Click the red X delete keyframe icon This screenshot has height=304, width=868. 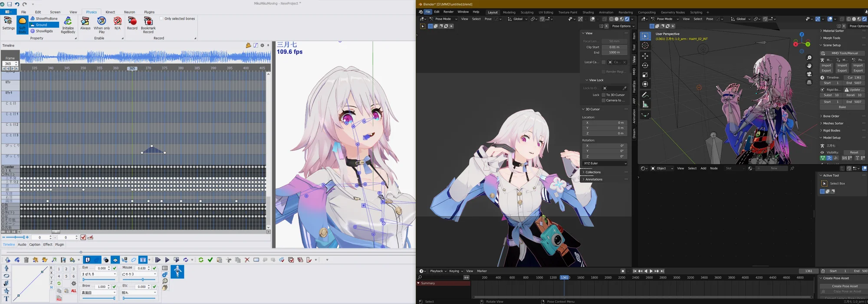tap(247, 260)
